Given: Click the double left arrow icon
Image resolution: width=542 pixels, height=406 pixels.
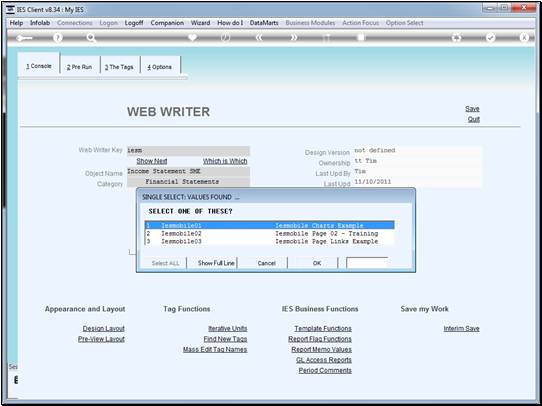Looking at the screenshot, I should pyautogui.click(x=259, y=38).
